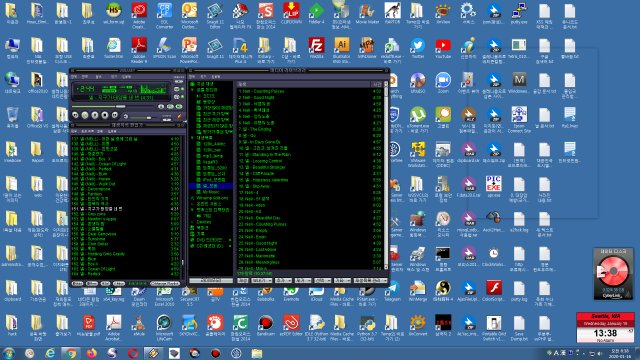
Task: Open the first dropdown button below the library track list
Action: click(x=262, y=281)
